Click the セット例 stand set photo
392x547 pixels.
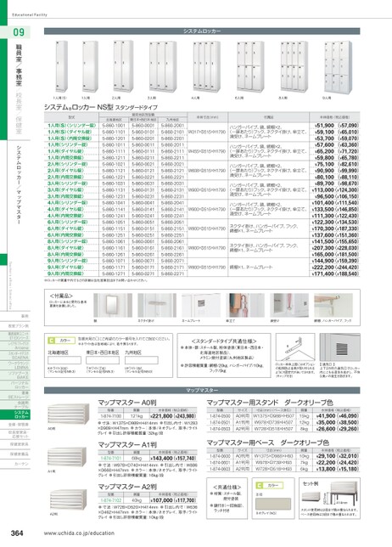pyautogui.click(x=329, y=494)
